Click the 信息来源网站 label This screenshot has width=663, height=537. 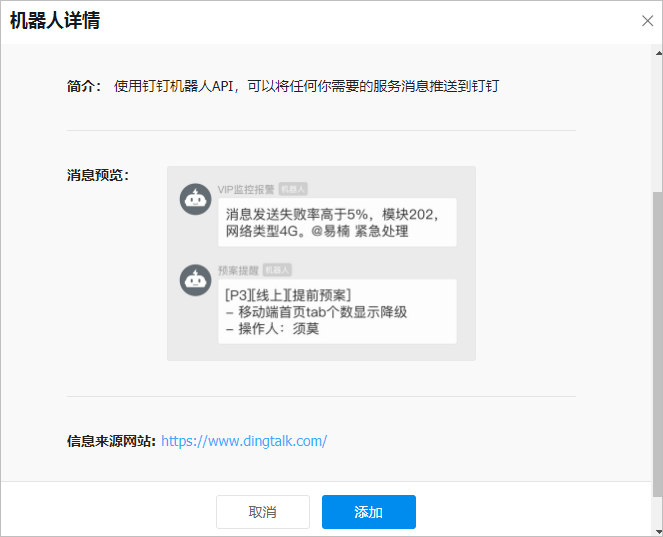[111, 441]
